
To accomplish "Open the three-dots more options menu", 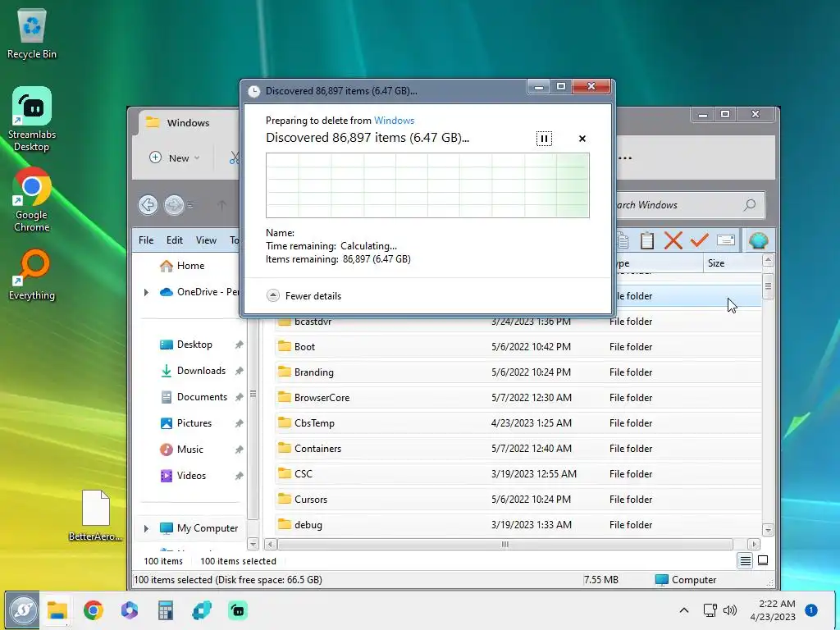I will 624,158.
